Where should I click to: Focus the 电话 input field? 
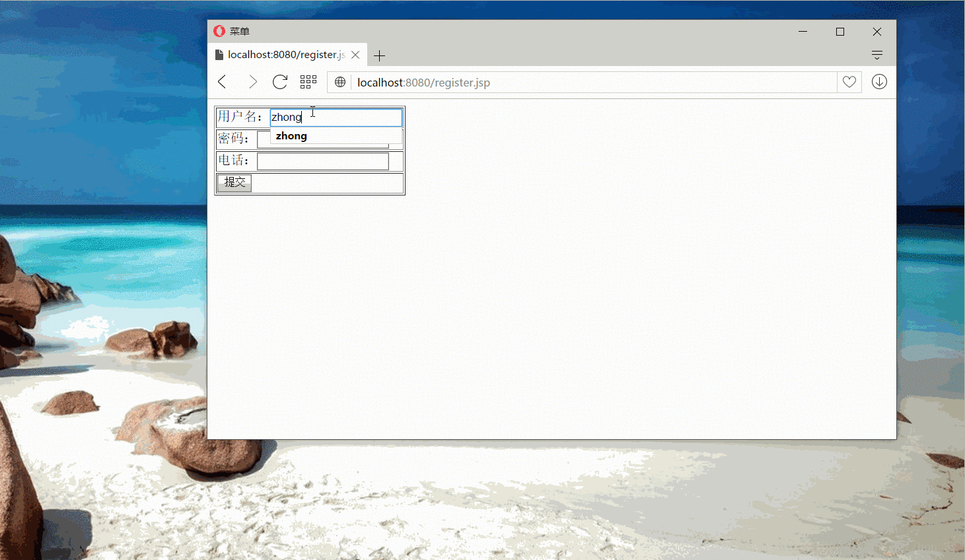323,161
